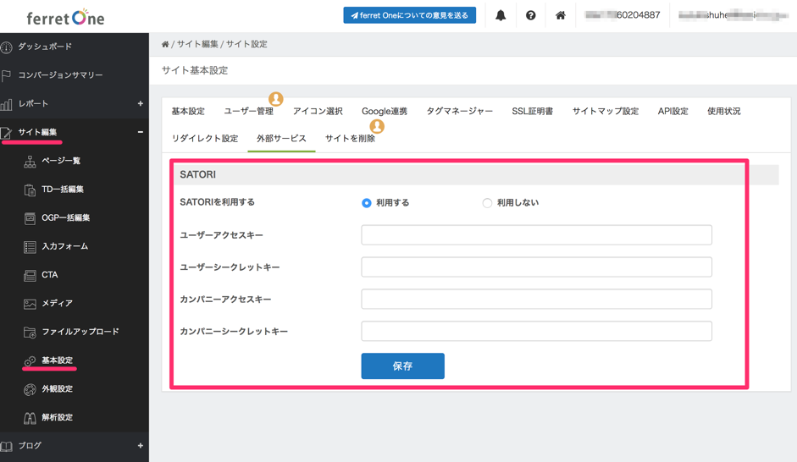Open the リダイレクト設定 tab
The width and height of the screenshot is (797, 462).
pyautogui.click(x=205, y=138)
